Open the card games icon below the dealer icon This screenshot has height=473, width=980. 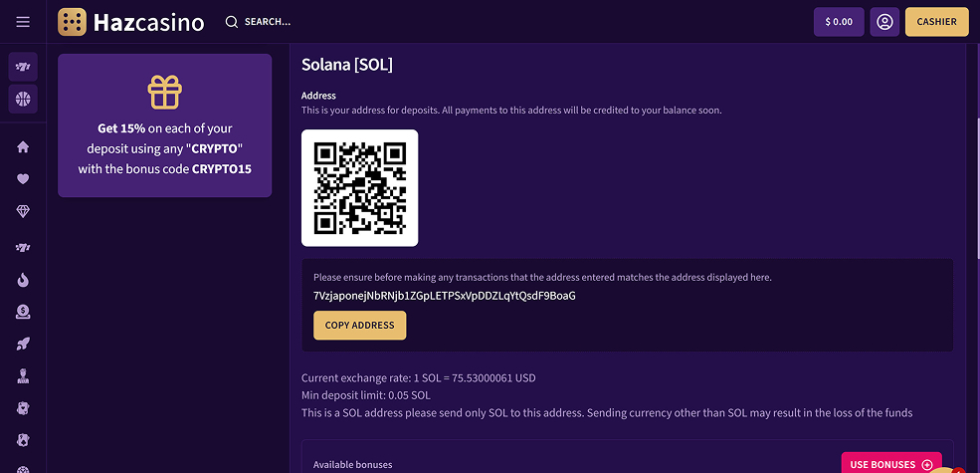23,408
